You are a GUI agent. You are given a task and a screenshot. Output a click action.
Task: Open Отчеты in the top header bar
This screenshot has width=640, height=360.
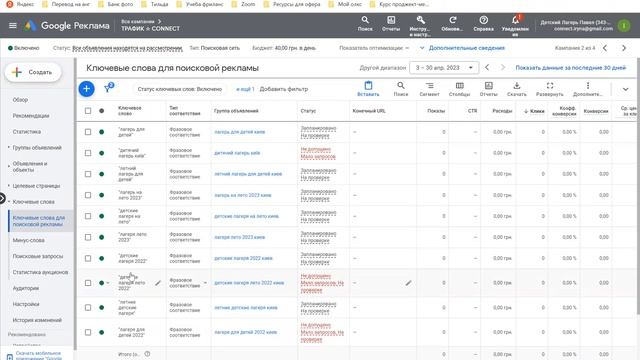391,23
